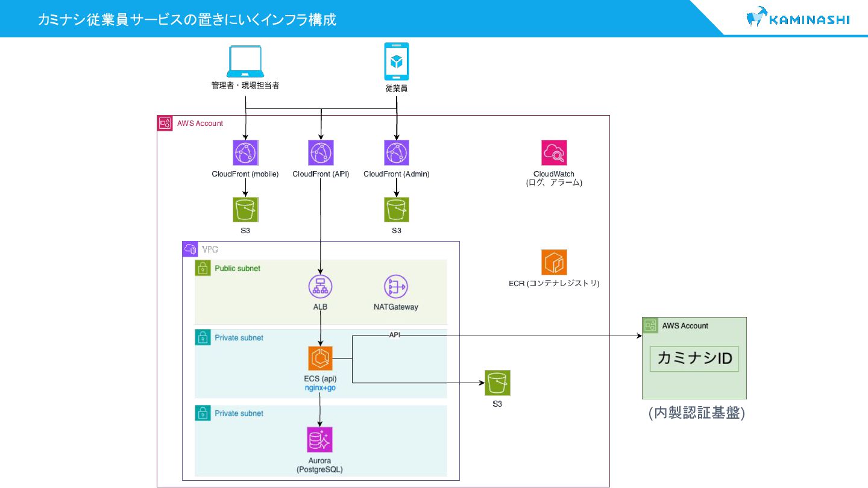
Task: Click the laptop icon for 管理者・現場担当者
Action: tap(245, 62)
